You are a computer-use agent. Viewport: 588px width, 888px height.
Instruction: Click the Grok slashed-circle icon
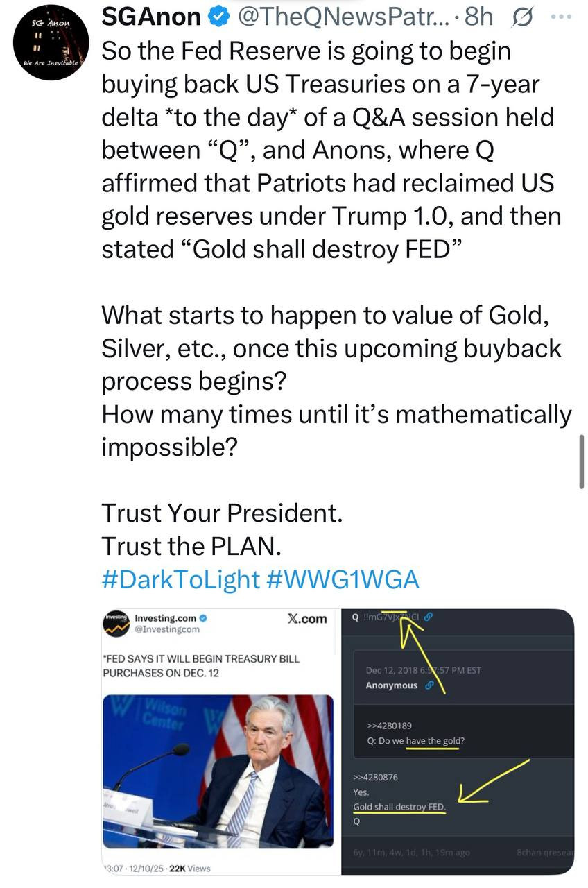pos(519,18)
